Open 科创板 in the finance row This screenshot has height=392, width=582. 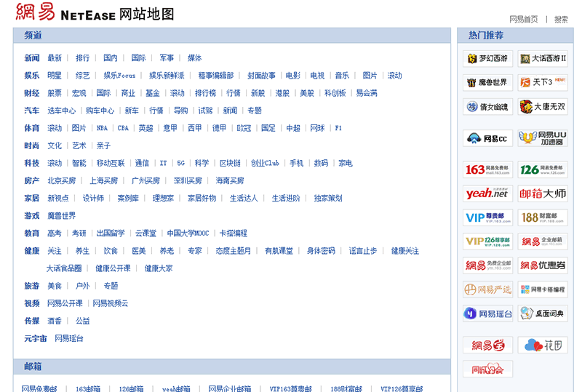pyautogui.click(x=335, y=93)
